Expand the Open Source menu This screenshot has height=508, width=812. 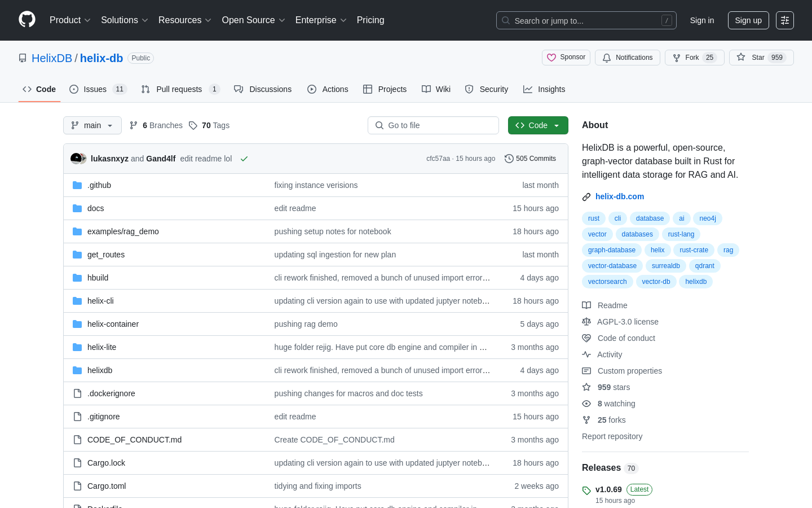pos(254,20)
